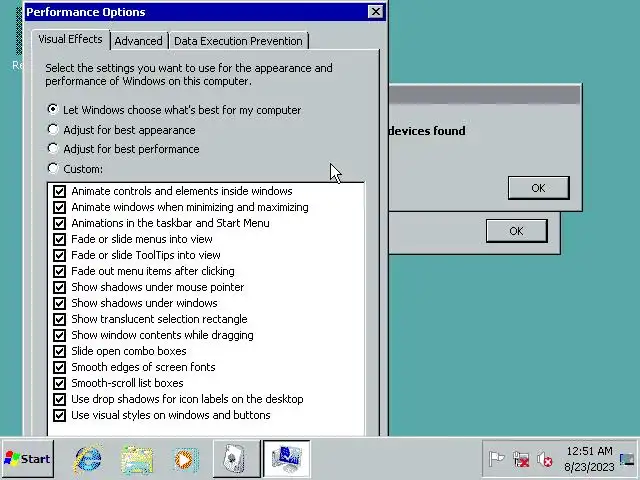
Task: Click the 8/23/2023 date in tray
Action: pos(589,467)
